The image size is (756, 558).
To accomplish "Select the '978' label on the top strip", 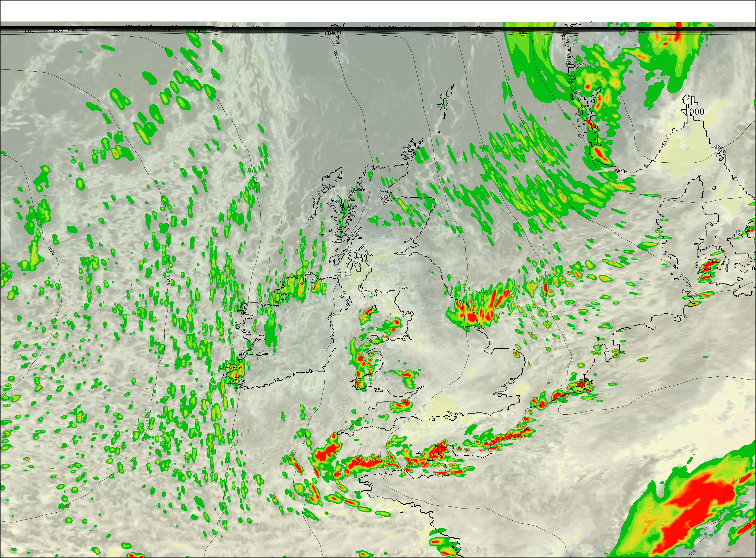I will [631, 30].
